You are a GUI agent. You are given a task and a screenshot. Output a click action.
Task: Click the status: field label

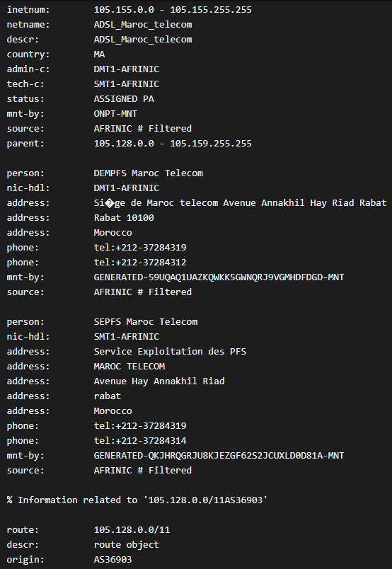(x=25, y=99)
